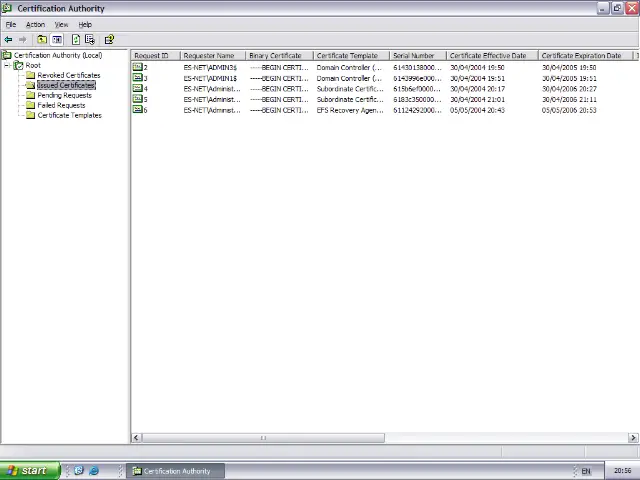
Task: Click the title bar application icon
Action: point(7,8)
